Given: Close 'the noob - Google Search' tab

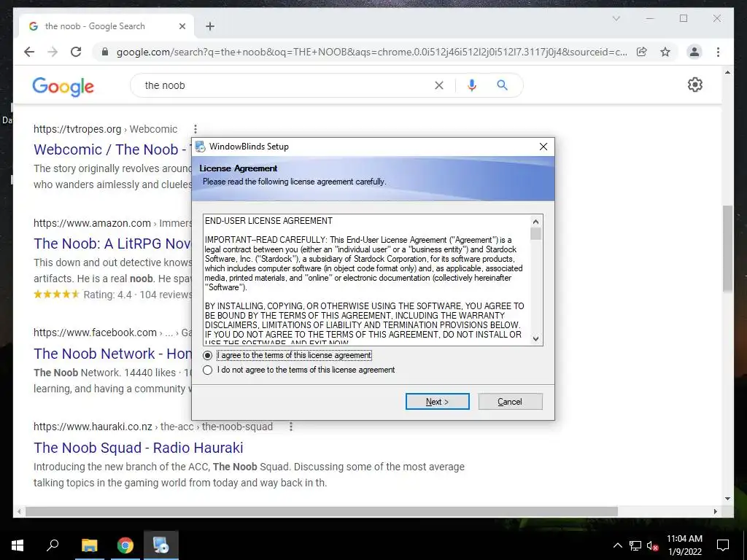Looking at the screenshot, I should pos(182,26).
